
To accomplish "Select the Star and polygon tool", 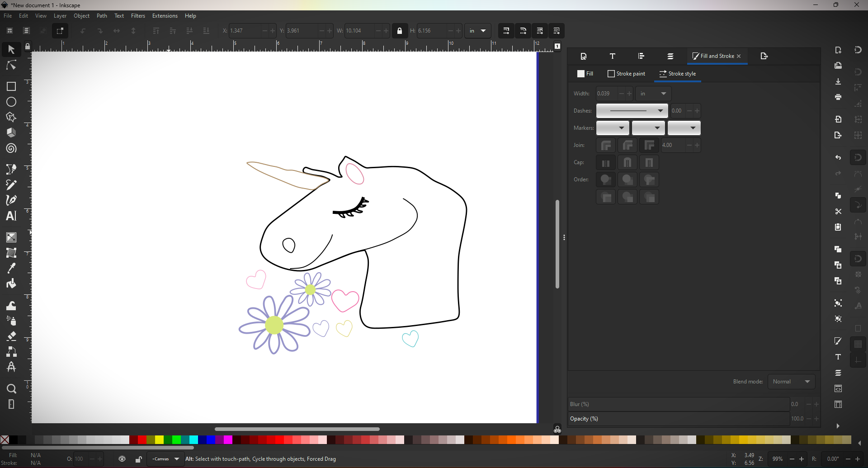I will click(x=11, y=118).
